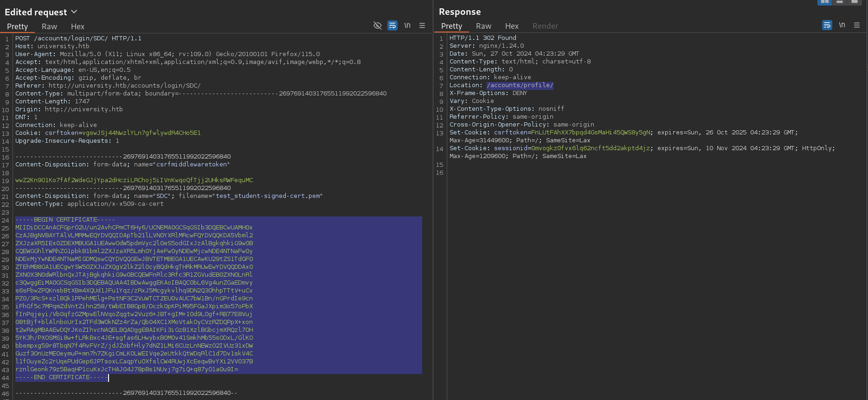The image size is (868, 400).
Task: Click line number 13 in response gutter
Action: pos(439,133)
